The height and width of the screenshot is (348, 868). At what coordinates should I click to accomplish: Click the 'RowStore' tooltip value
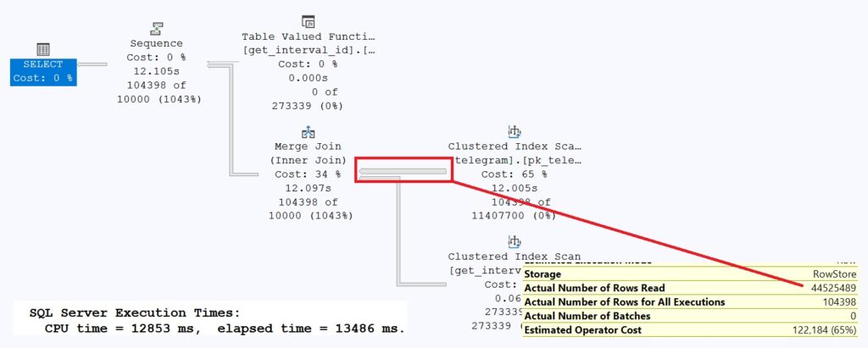click(836, 273)
